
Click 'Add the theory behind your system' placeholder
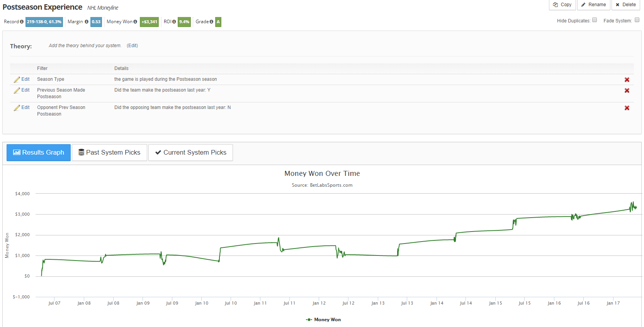pyautogui.click(x=85, y=46)
